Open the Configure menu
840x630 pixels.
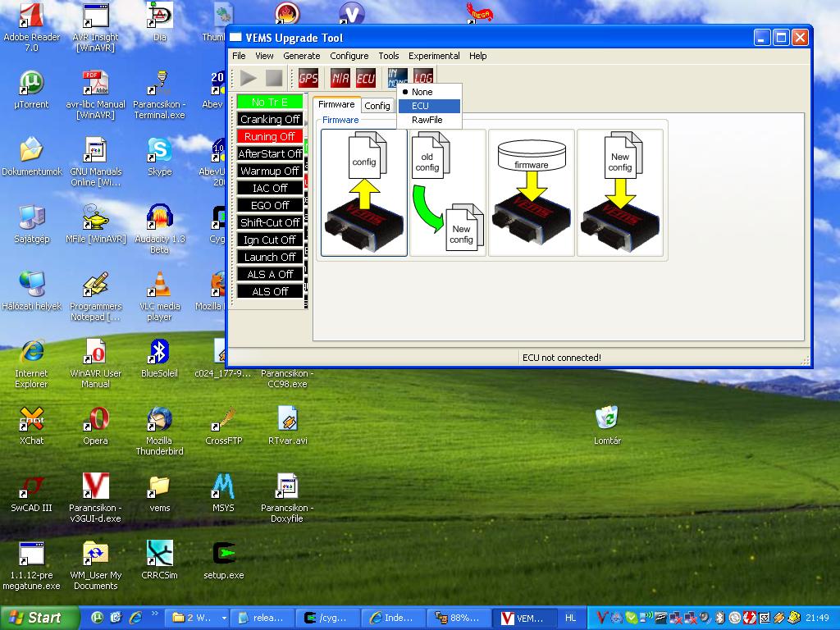pyautogui.click(x=349, y=56)
